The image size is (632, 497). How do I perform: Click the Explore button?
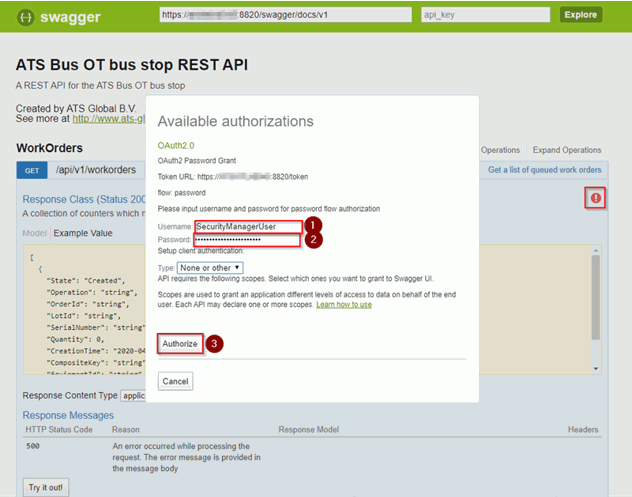tap(580, 15)
